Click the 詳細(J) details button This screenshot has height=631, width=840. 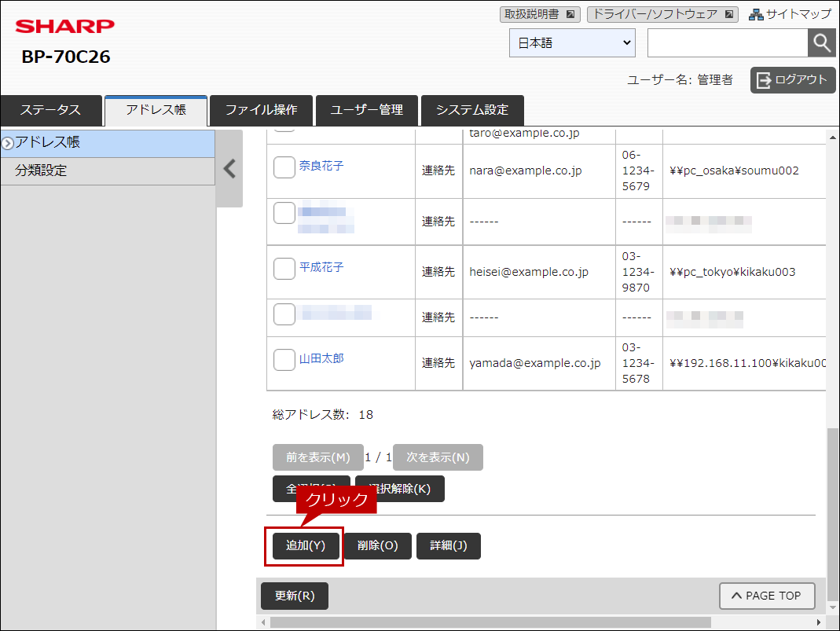tap(449, 546)
